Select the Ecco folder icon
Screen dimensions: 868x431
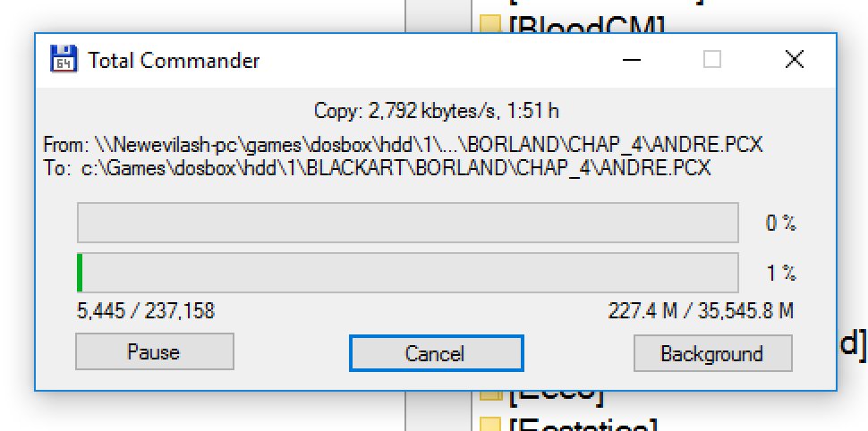click(489, 395)
